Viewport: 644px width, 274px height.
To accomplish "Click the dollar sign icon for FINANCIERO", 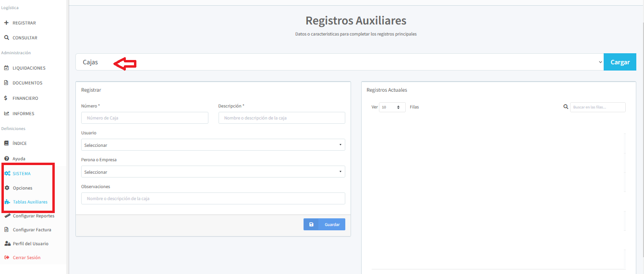I will [x=6, y=98].
